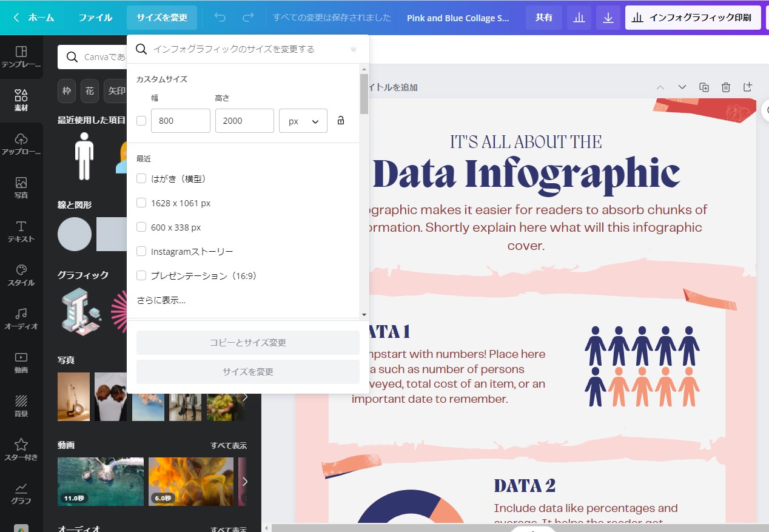The height and width of the screenshot is (532, 769).
Task: Open the ファイル menu
Action: tap(95, 18)
